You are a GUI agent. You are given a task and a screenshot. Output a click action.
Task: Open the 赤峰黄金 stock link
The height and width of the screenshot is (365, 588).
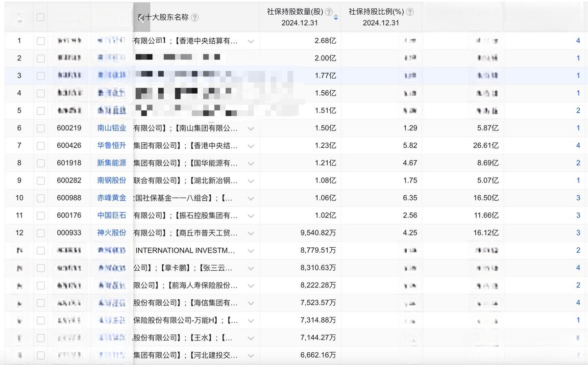(112, 198)
